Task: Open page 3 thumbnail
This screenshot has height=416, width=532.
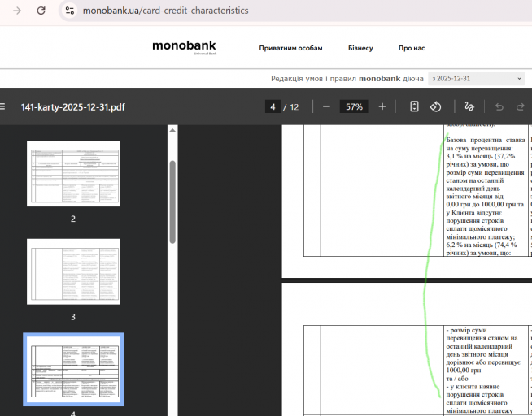Action: coord(73,271)
